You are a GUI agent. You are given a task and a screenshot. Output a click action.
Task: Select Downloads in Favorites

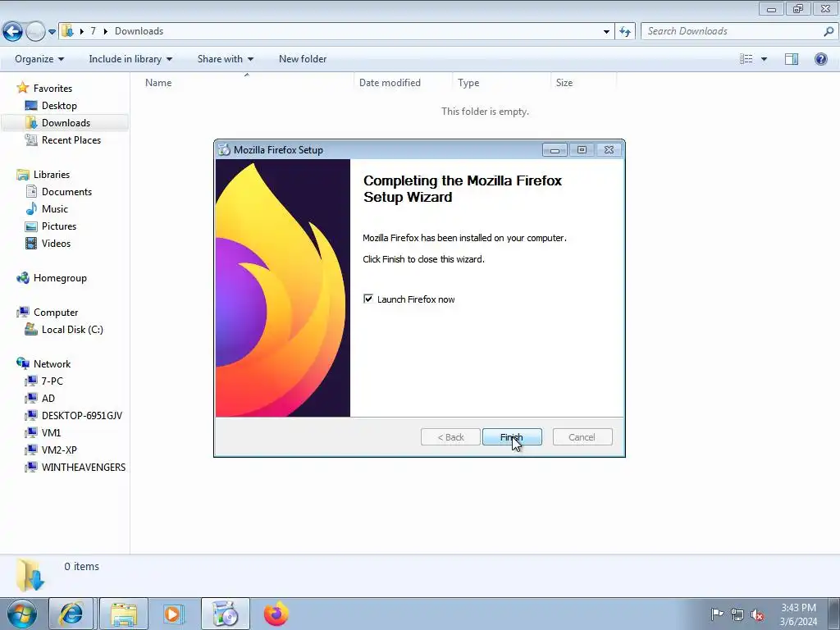click(66, 123)
